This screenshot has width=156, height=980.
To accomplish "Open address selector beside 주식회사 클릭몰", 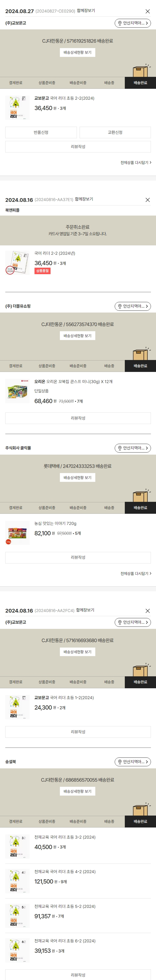I will click(132, 448).
